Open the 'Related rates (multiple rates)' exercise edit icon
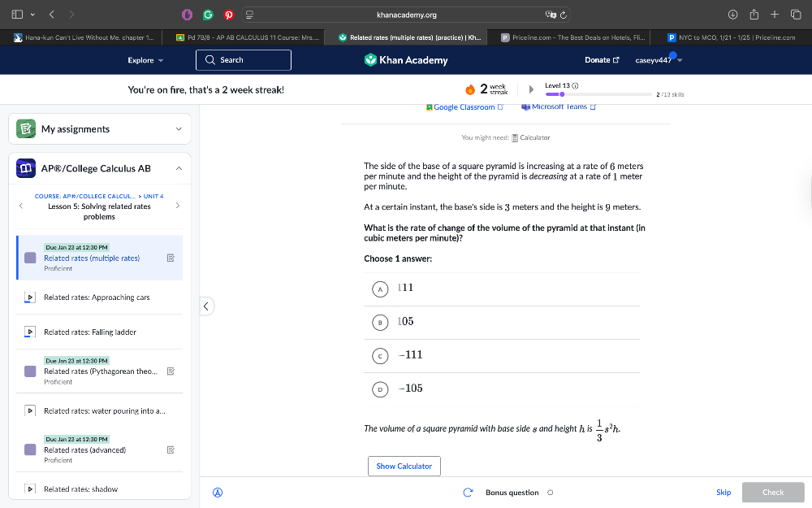The image size is (812, 508). pyautogui.click(x=171, y=257)
